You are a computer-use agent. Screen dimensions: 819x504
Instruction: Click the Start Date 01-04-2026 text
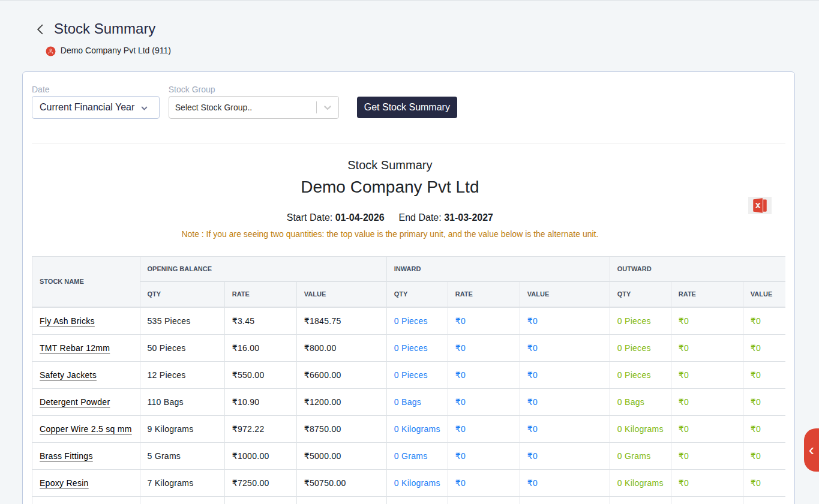click(x=335, y=217)
